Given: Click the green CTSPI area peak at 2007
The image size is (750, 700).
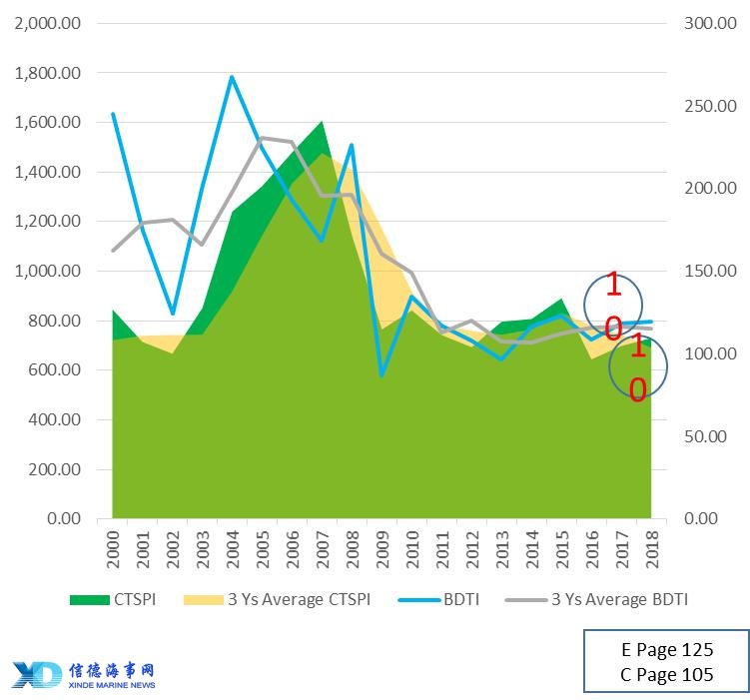Looking at the screenshot, I should click(323, 123).
